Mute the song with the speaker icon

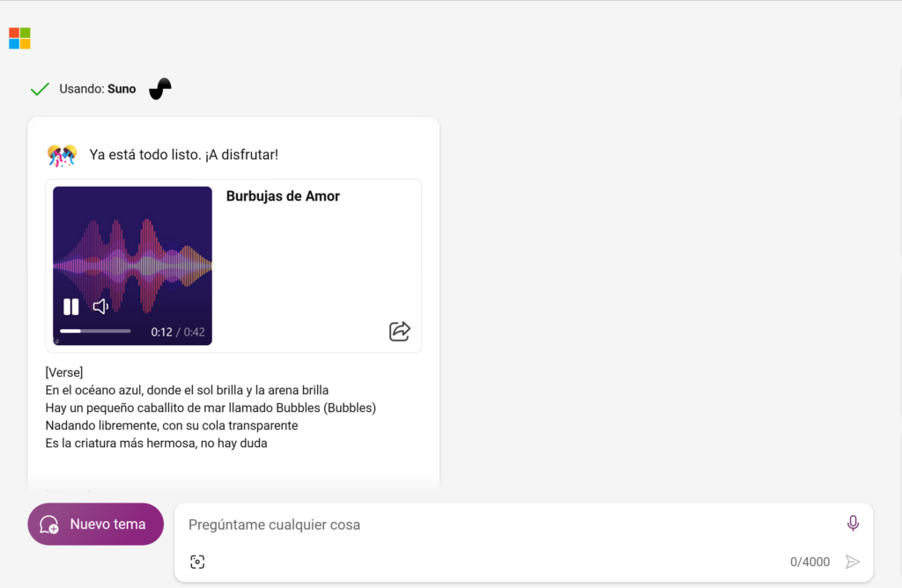click(x=100, y=307)
